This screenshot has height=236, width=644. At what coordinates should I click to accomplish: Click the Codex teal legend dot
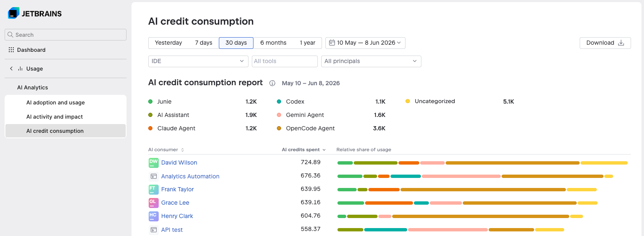pyautogui.click(x=279, y=102)
